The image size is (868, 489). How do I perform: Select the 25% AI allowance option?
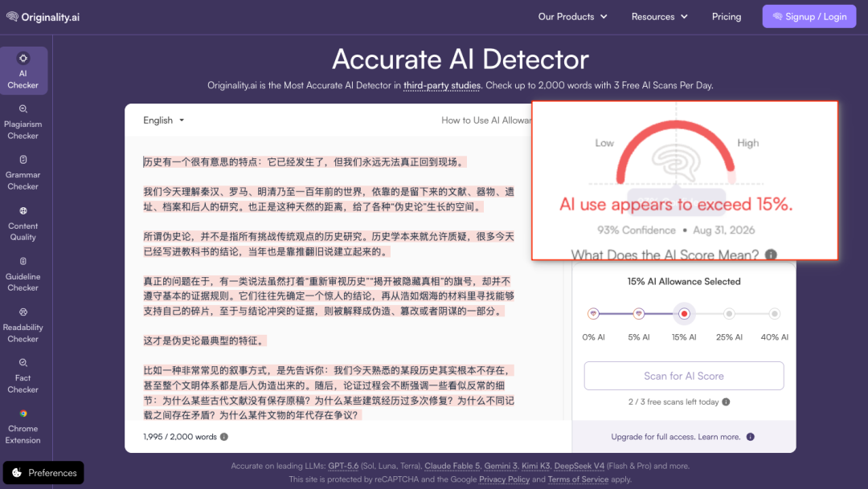pos(729,314)
